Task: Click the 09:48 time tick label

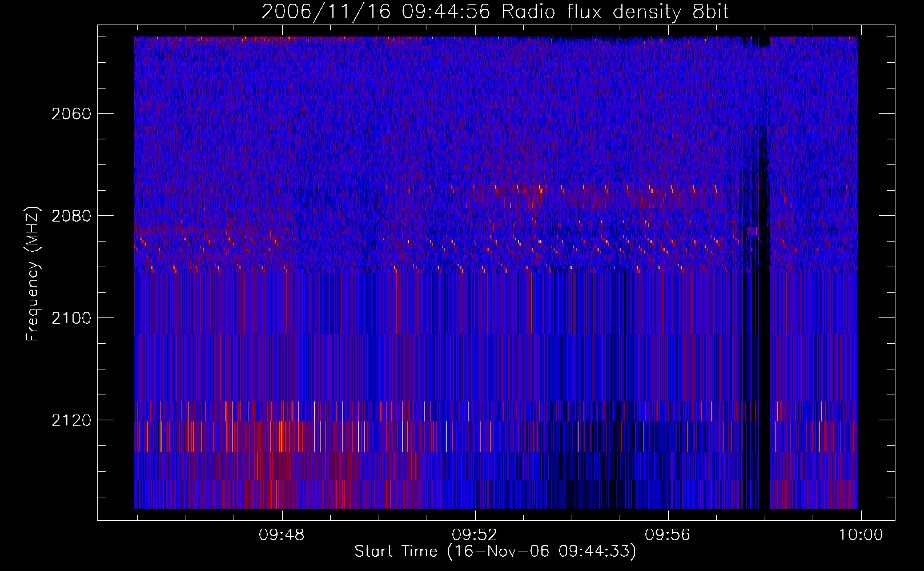Action: [x=282, y=535]
